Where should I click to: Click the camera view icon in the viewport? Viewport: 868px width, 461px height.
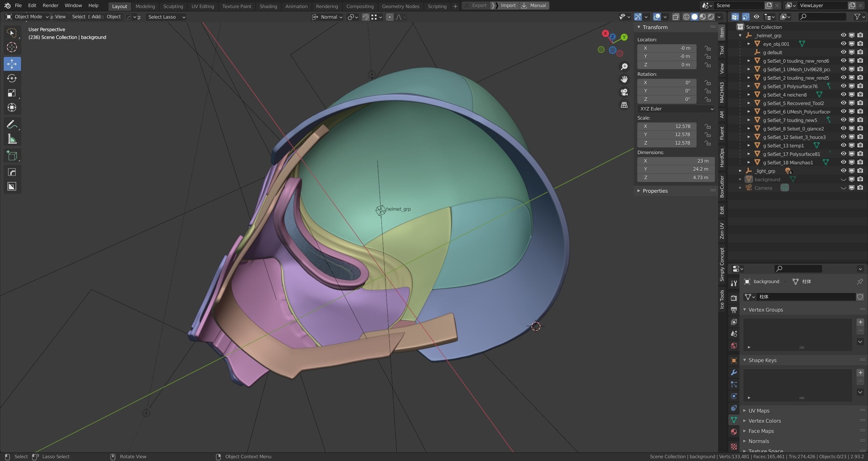coord(624,92)
